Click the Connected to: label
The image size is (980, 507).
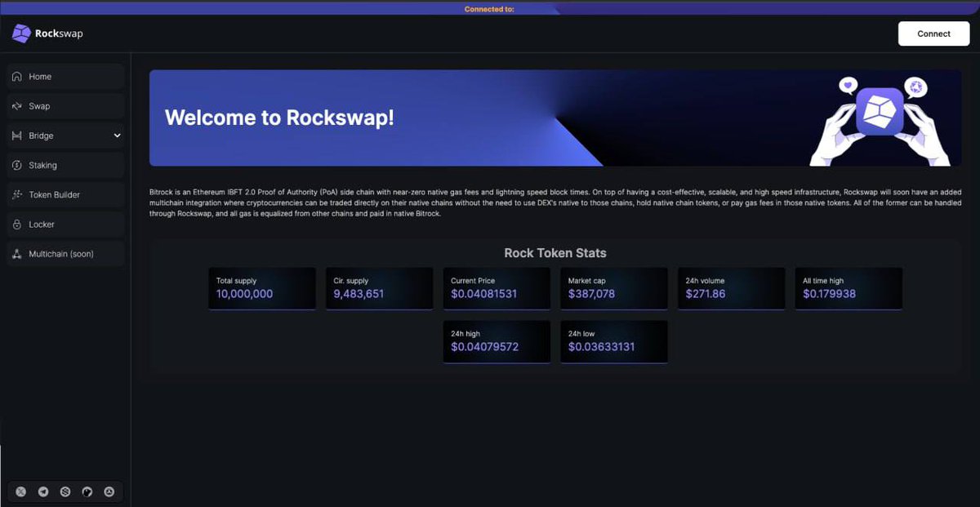tap(489, 9)
